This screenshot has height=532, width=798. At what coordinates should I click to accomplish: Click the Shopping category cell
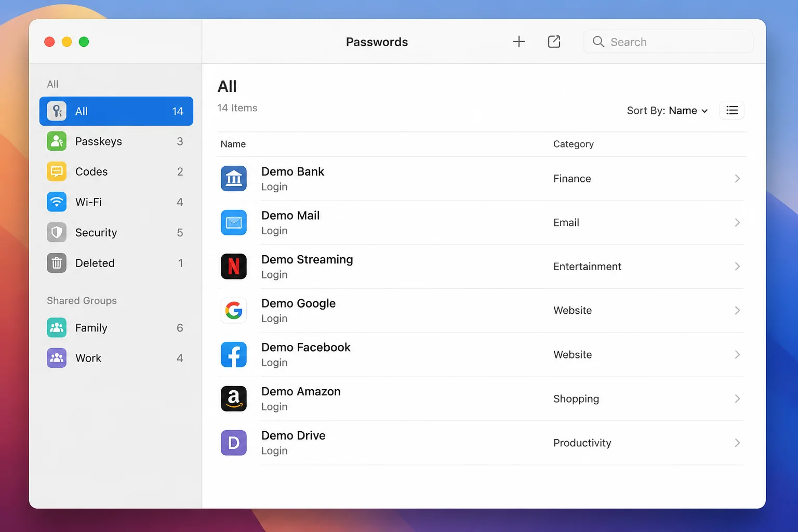[576, 398]
